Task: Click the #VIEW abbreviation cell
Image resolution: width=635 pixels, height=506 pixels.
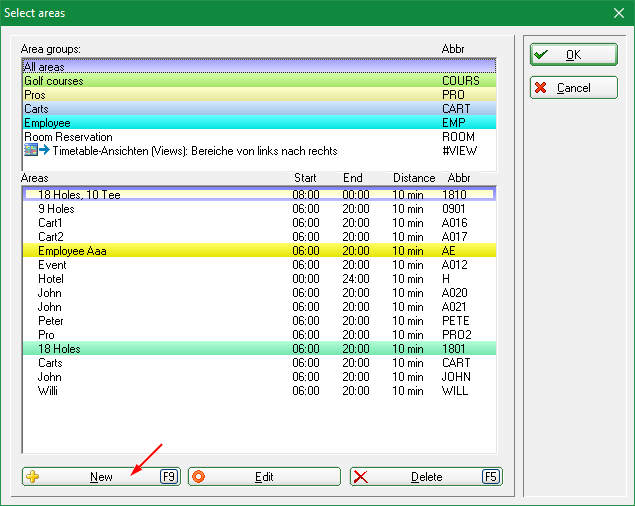Action: point(460,151)
